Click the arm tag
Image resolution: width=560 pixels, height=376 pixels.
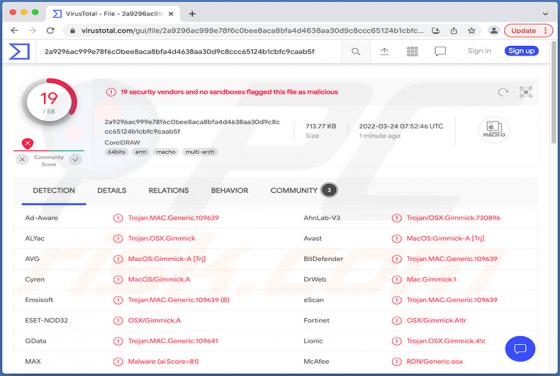(140, 152)
